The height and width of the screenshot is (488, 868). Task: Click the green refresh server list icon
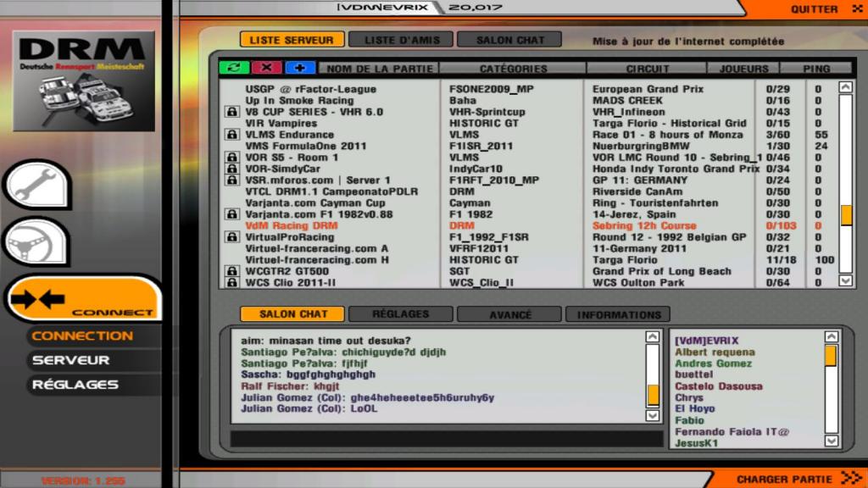(x=234, y=68)
